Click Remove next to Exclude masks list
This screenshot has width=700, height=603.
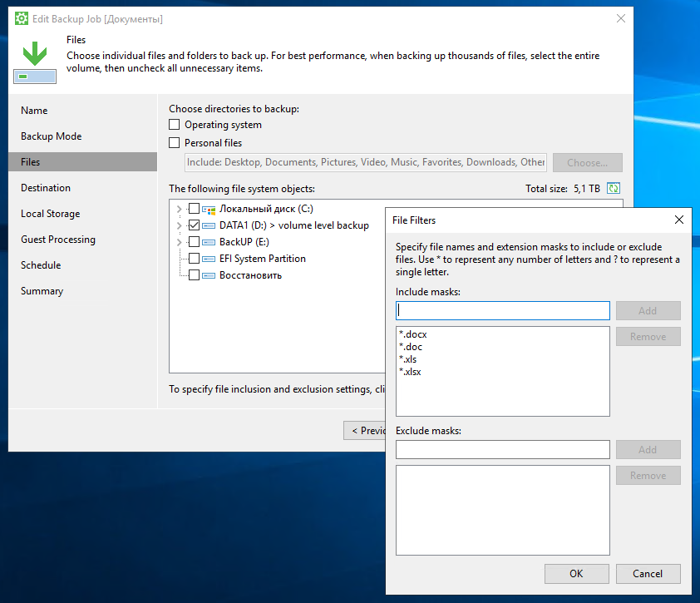pos(648,475)
